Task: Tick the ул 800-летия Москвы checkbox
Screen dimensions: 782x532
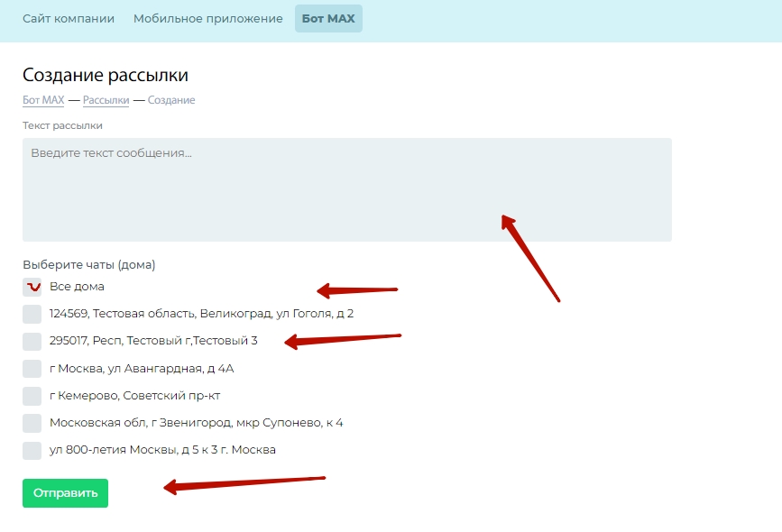Action: [x=32, y=450]
